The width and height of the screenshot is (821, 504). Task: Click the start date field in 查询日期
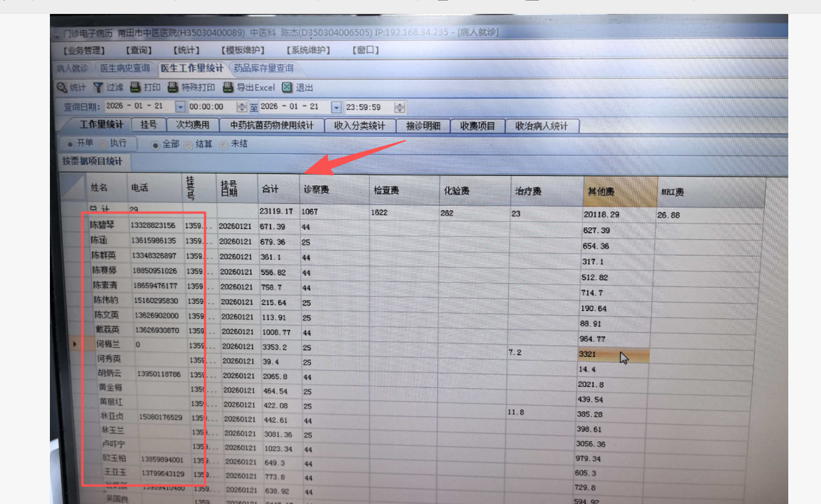point(140,107)
